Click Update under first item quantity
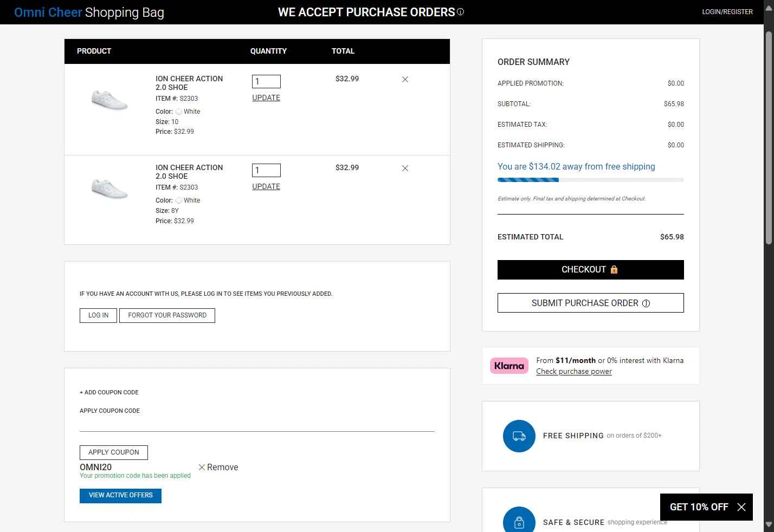This screenshot has height=532, width=774. pos(266,98)
